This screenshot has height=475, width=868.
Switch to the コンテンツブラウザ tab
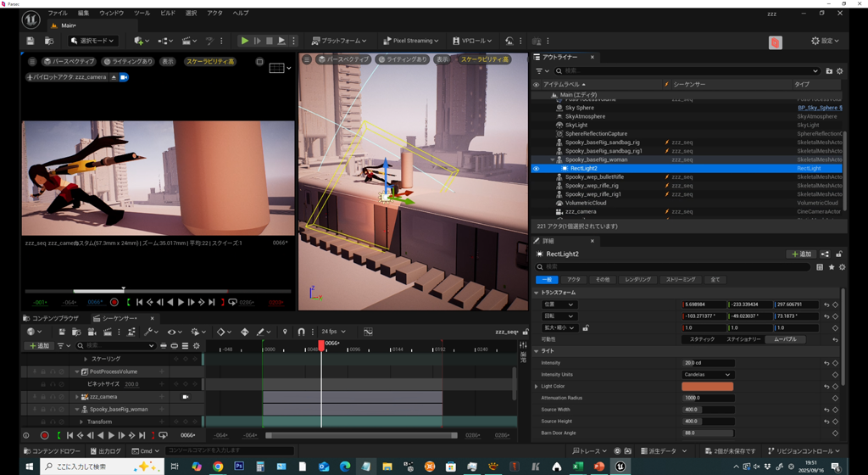54,318
